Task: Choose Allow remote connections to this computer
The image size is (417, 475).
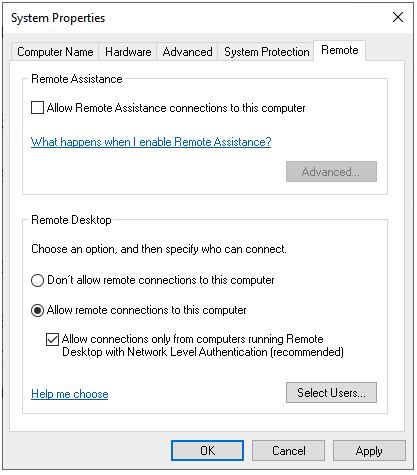Action: coord(37,310)
